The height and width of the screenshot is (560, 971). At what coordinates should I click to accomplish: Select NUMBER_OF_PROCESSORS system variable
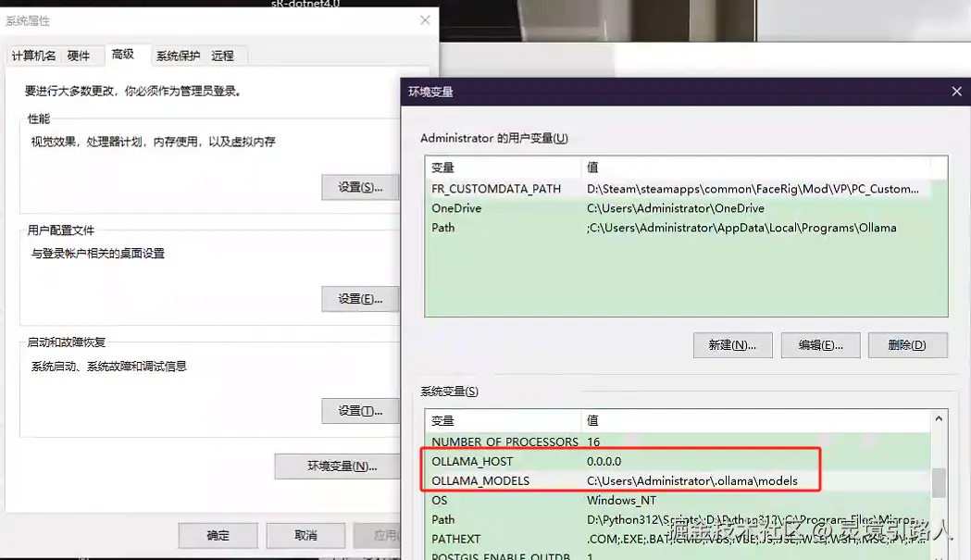678,442
